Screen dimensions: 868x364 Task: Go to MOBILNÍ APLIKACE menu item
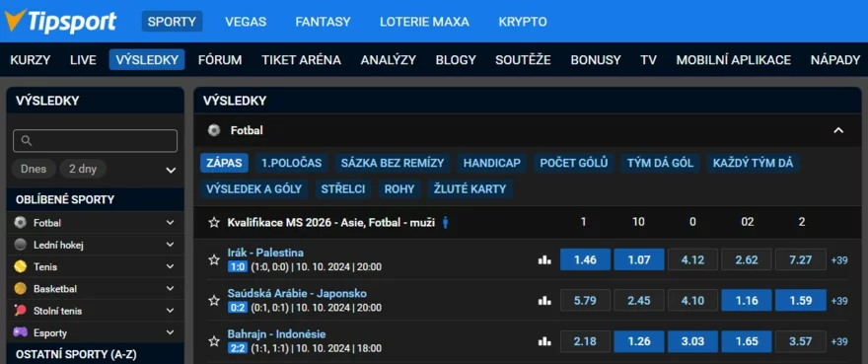(x=734, y=60)
